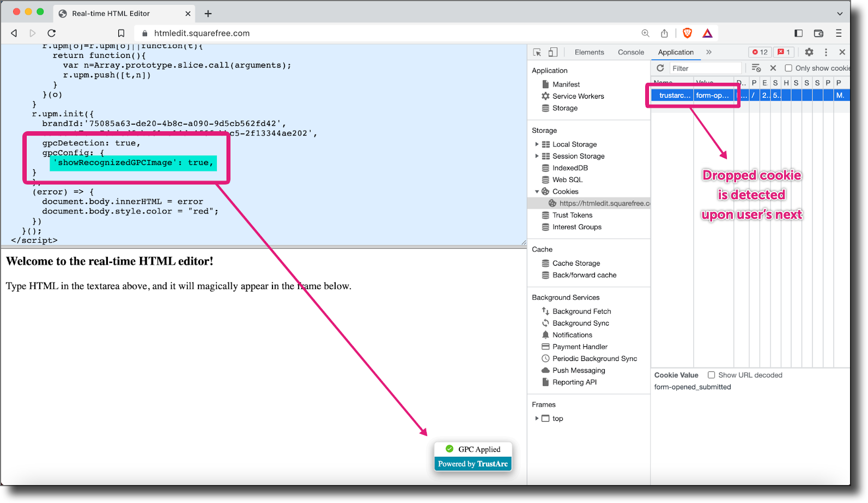This screenshot has width=868, height=503.
Task: Click the bookmark icon in address bar
Action: click(121, 33)
